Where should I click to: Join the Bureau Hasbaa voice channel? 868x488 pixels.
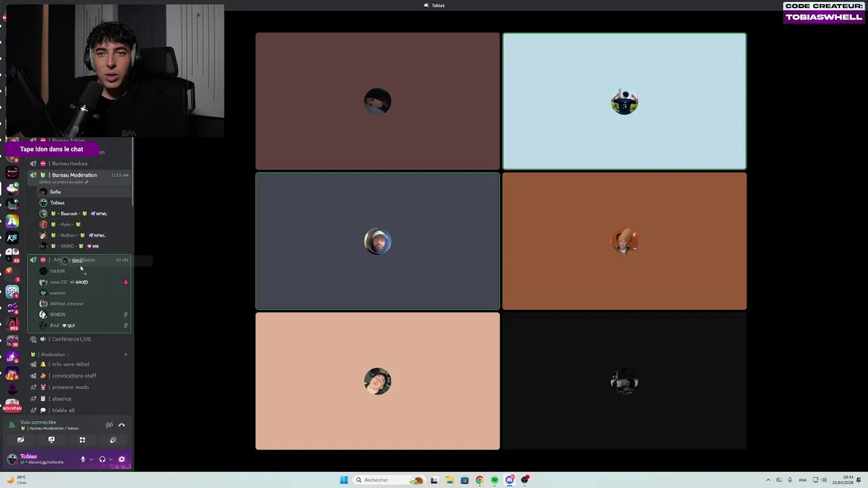pyautogui.click(x=79, y=163)
